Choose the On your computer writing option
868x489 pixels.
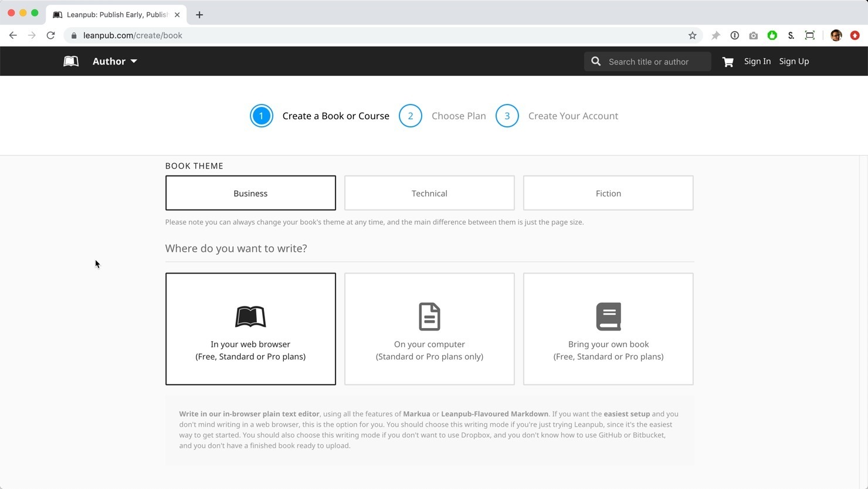point(429,329)
